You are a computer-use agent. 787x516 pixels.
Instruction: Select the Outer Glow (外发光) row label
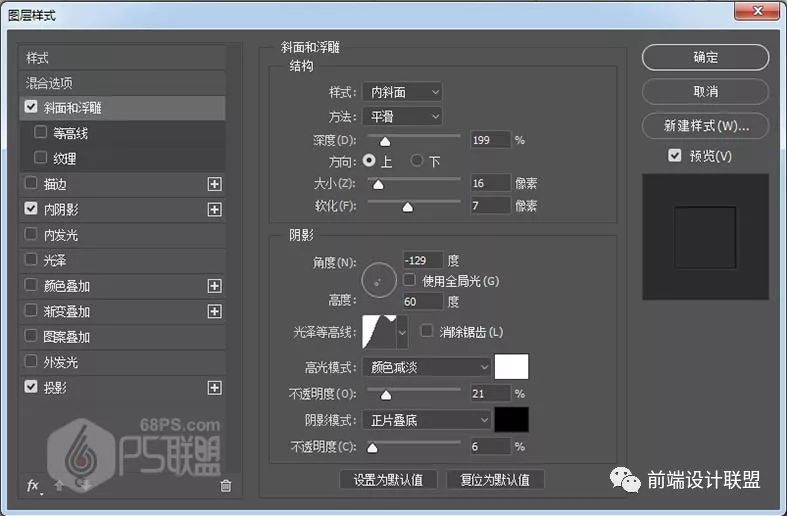[x=61, y=362]
